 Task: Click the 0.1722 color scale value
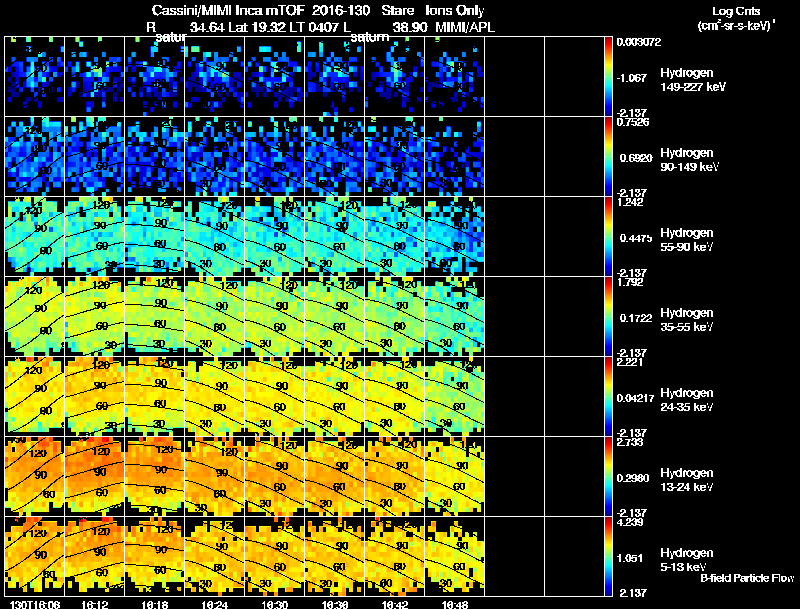point(636,318)
